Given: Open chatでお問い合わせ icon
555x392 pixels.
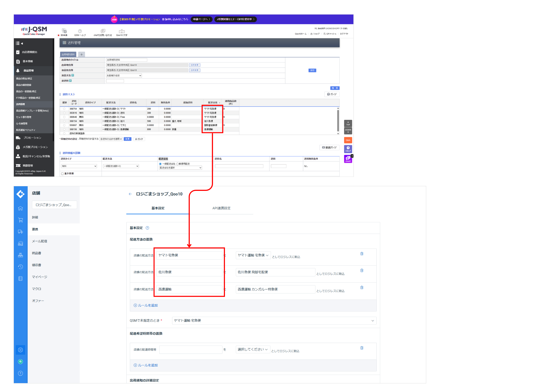Looking at the screenshot, I should tap(103, 32).
